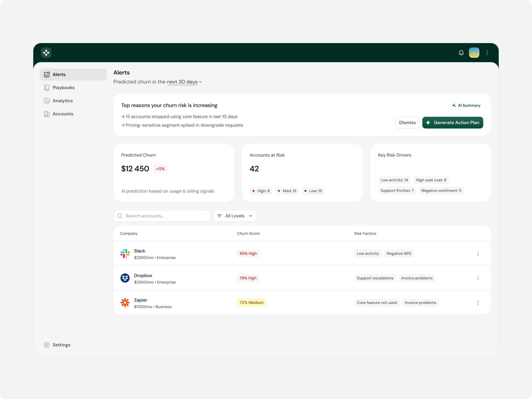
Task: Click the 'Negative sentiment: 5' tag
Action: pyautogui.click(x=441, y=190)
